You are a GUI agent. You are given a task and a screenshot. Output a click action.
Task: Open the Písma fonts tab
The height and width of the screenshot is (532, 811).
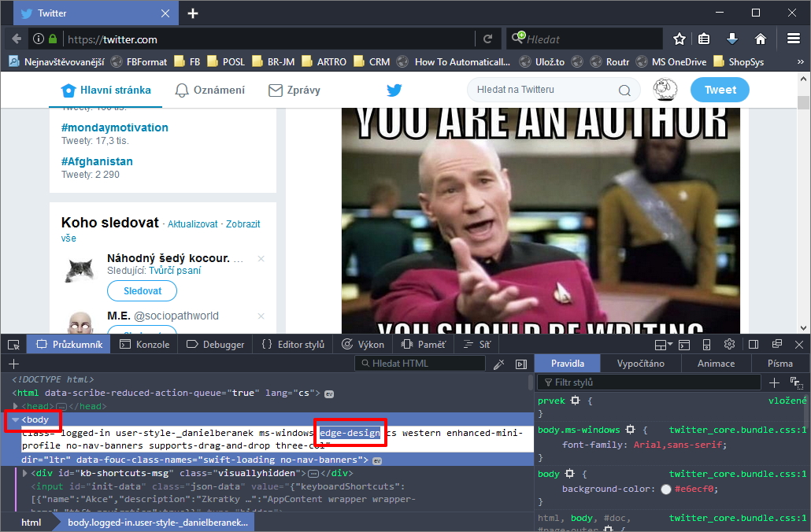click(x=780, y=364)
